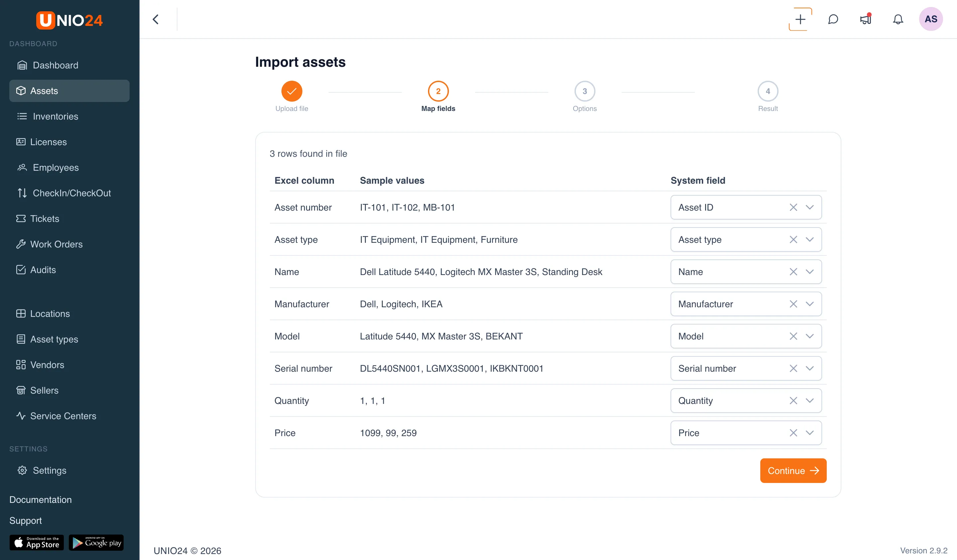This screenshot has height=560, width=957.
Task: Click the 'Serial number' Excel column cell
Action: pyautogui.click(x=303, y=369)
